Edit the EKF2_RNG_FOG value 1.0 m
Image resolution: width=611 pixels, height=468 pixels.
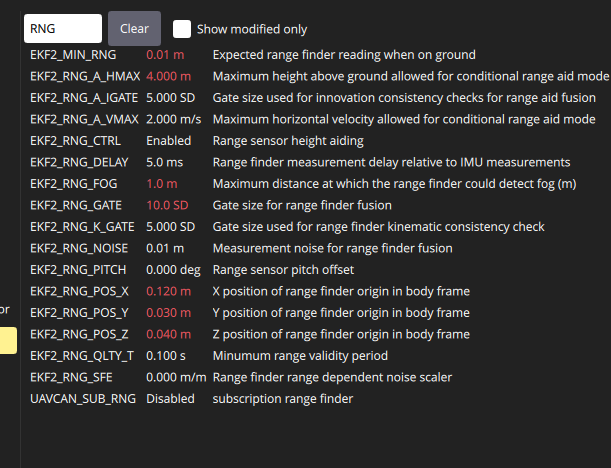click(163, 184)
